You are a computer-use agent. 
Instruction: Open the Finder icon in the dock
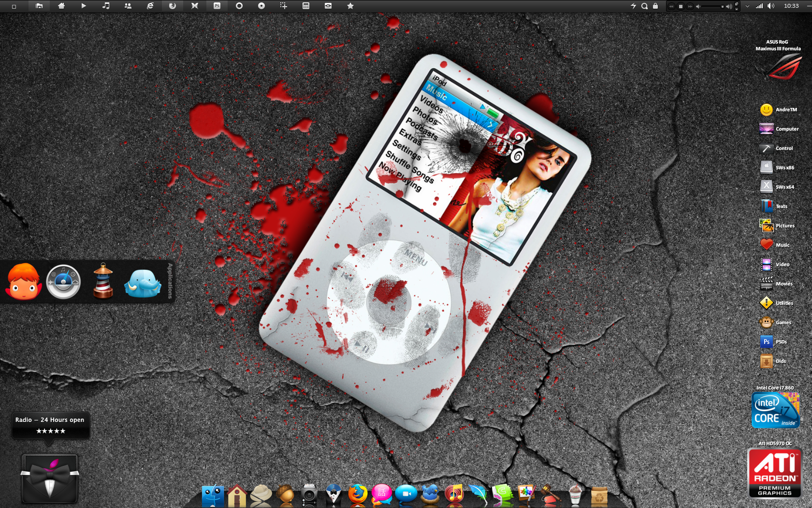213,496
